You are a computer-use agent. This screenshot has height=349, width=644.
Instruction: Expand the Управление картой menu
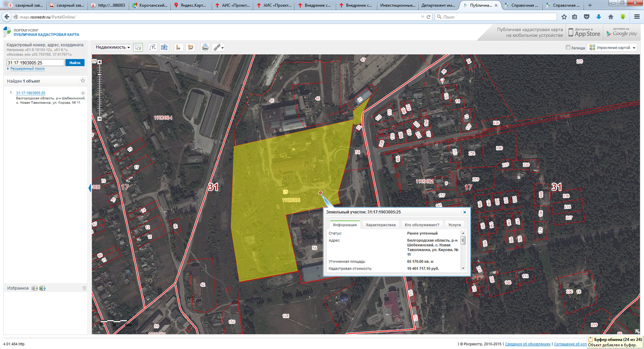pos(612,48)
